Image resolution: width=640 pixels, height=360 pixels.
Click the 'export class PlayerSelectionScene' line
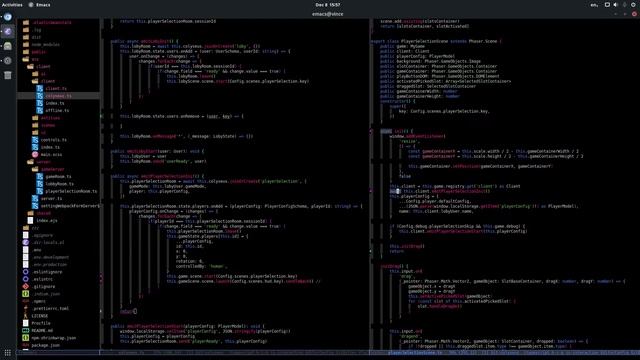(436, 41)
